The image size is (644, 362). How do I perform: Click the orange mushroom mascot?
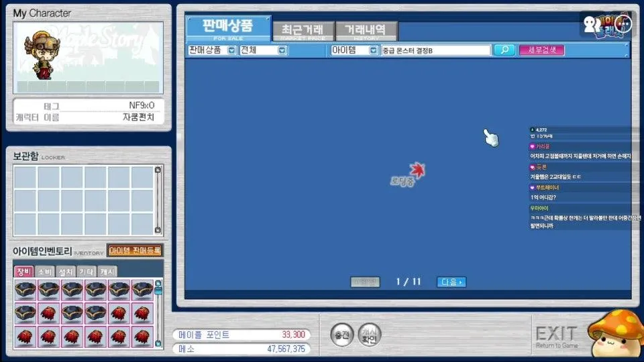(614, 333)
